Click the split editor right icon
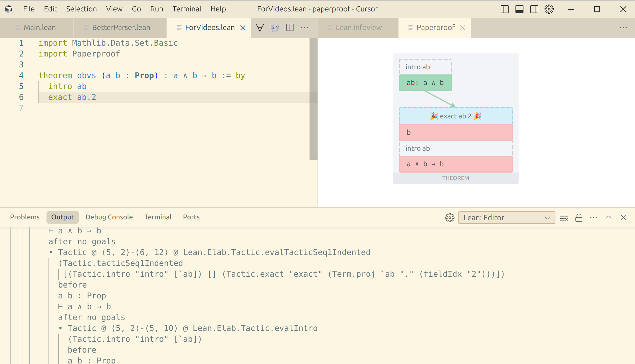635x364 pixels. [290, 27]
